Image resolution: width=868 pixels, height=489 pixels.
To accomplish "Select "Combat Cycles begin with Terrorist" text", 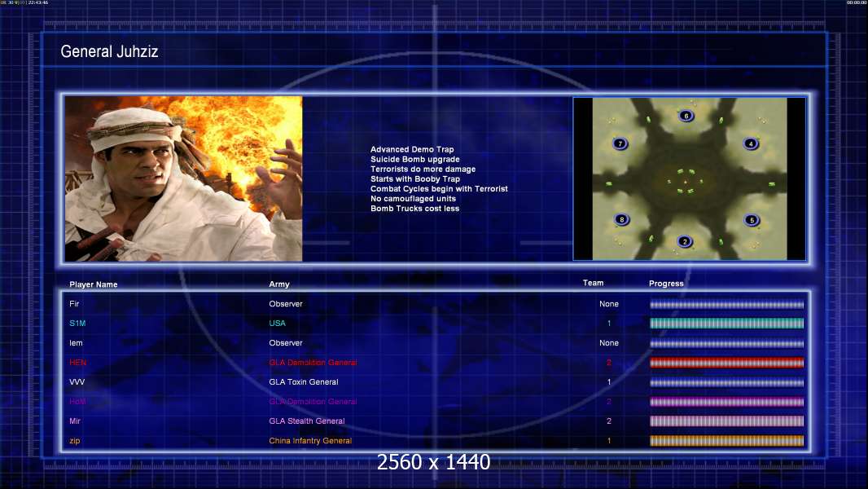I will pyautogui.click(x=439, y=189).
